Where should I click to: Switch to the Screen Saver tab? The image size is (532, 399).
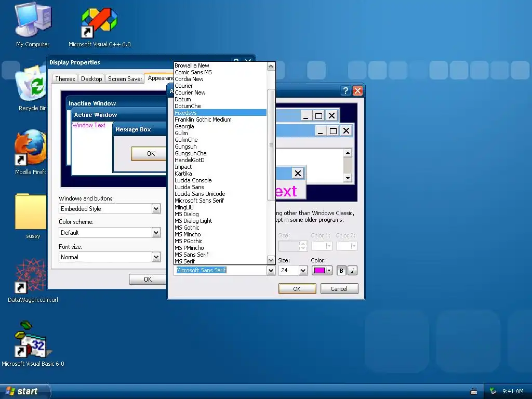(125, 79)
